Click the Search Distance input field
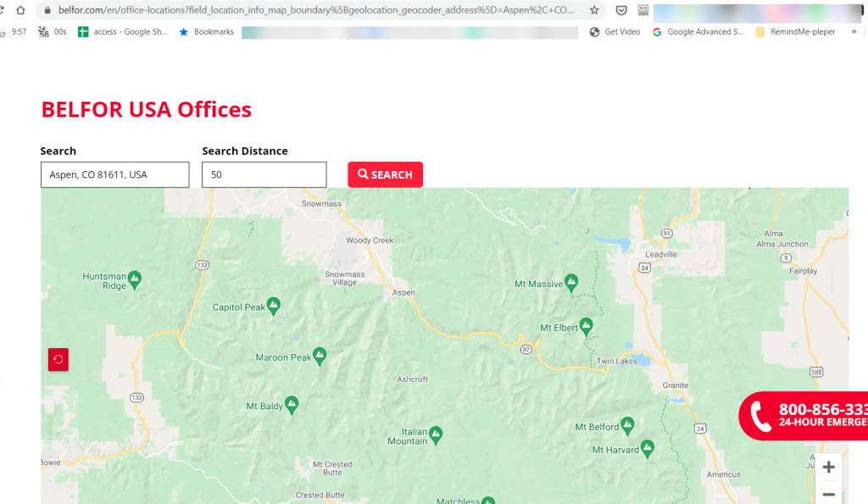The image size is (868, 504). tap(264, 174)
